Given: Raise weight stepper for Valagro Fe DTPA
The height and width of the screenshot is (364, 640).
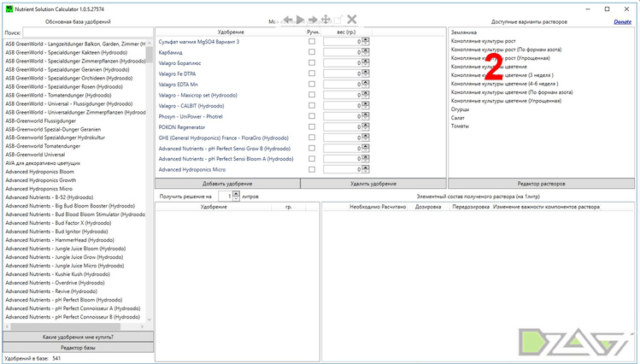Looking at the screenshot, I should coord(366,72).
